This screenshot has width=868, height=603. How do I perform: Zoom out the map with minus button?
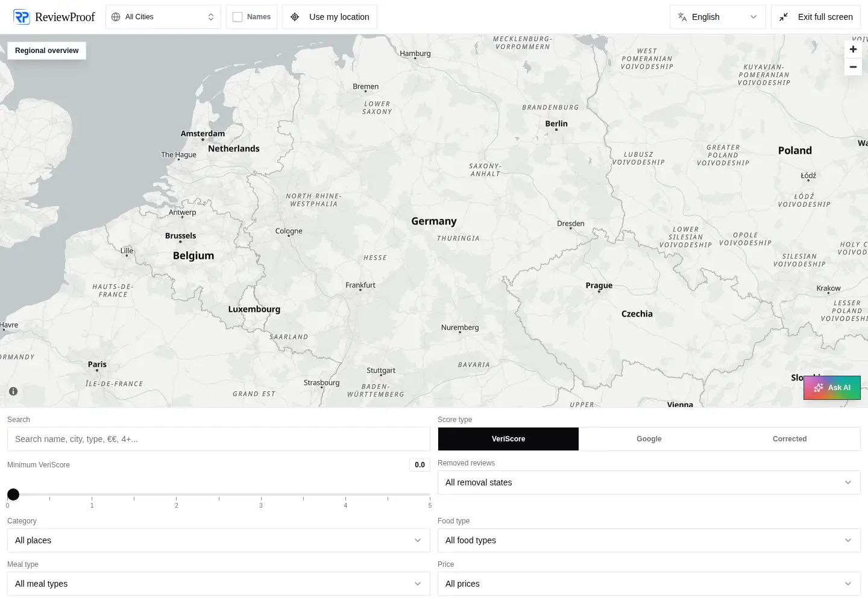click(853, 67)
